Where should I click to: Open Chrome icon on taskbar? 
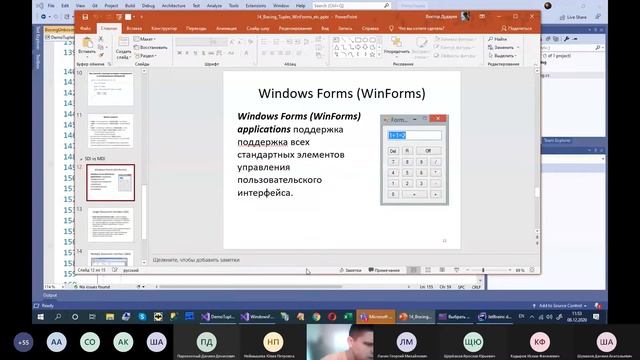[316, 317]
